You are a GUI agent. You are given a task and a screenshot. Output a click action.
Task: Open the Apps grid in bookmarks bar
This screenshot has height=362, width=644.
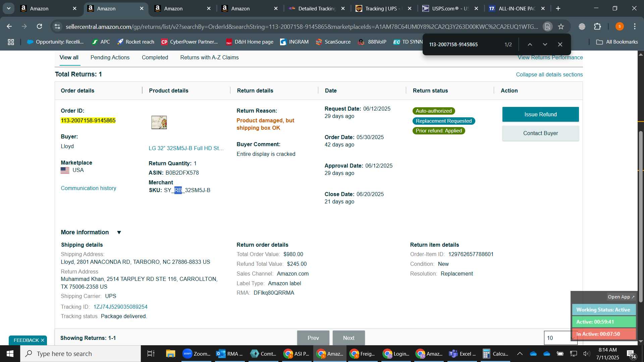pos(11,42)
